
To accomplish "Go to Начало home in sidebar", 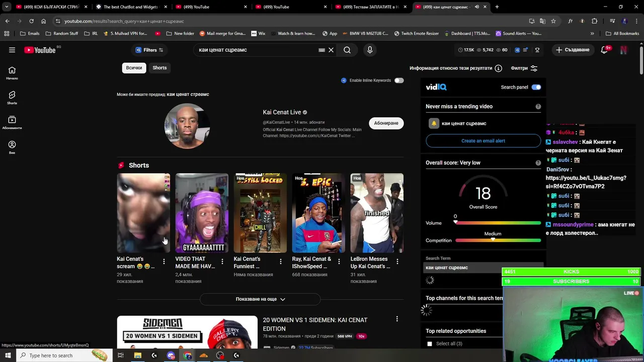I will tap(12, 72).
